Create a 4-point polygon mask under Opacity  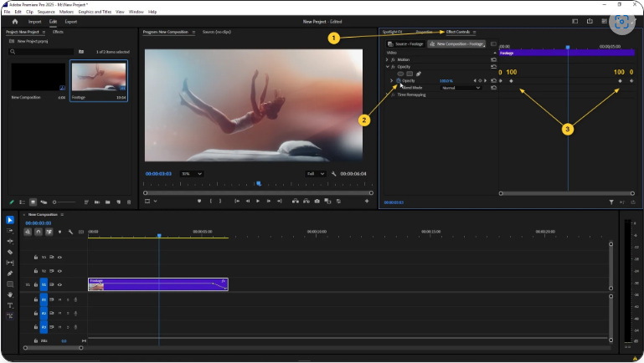pos(410,74)
